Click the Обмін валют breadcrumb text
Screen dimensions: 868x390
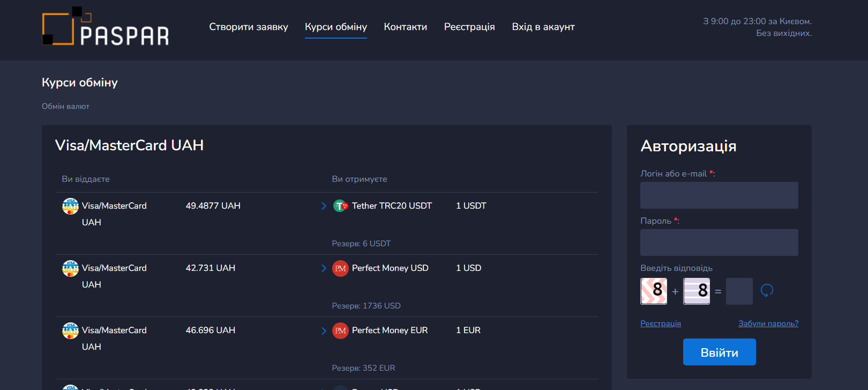coord(65,106)
